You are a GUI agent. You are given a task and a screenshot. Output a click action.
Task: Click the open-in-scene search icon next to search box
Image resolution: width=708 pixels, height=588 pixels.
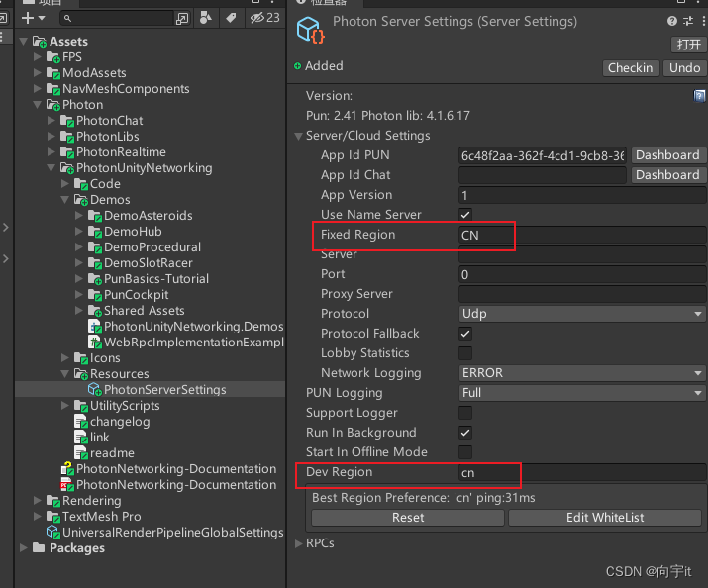coord(182,19)
